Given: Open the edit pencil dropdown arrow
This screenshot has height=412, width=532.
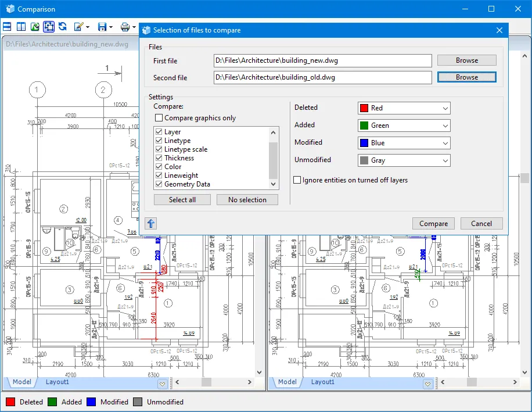Looking at the screenshot, I should 88,27.
